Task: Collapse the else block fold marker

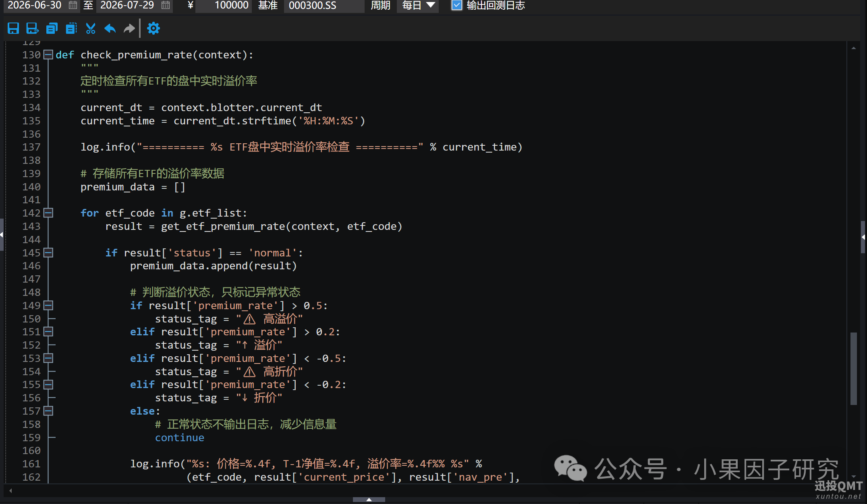Action: coord(48,411)
